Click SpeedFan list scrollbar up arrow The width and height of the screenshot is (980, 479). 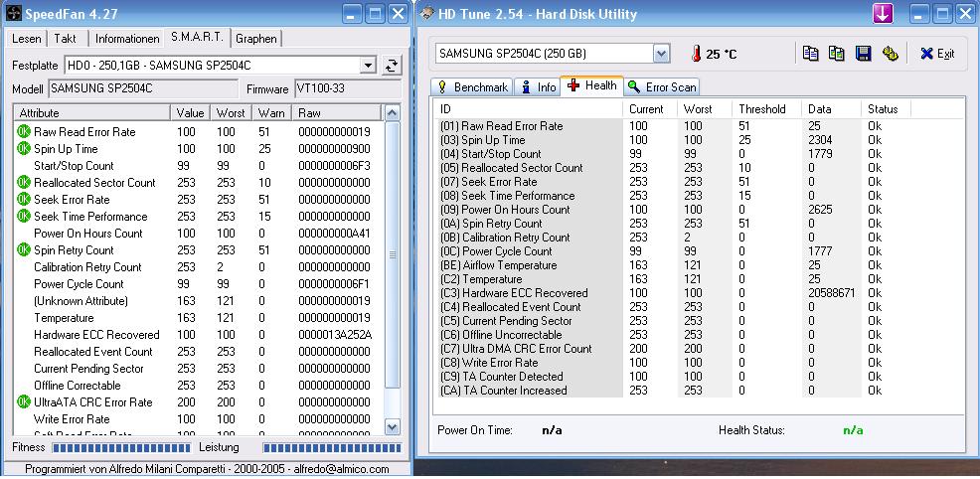[392, 113]
